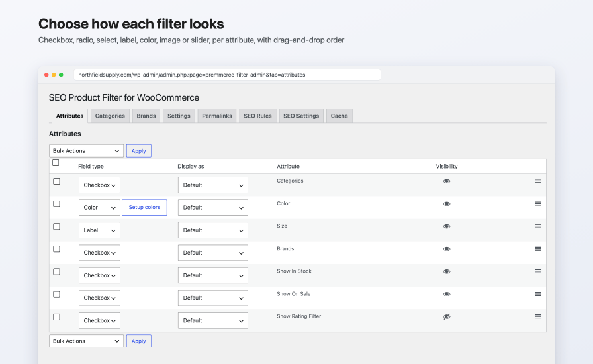Click the drag handle for Show On Sale row
Viewport: 593px width, 364px height.
[538, 294]
